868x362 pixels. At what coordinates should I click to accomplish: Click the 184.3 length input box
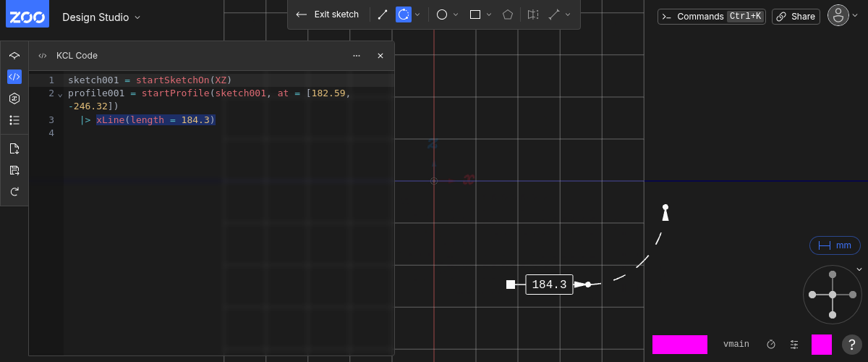549,285
